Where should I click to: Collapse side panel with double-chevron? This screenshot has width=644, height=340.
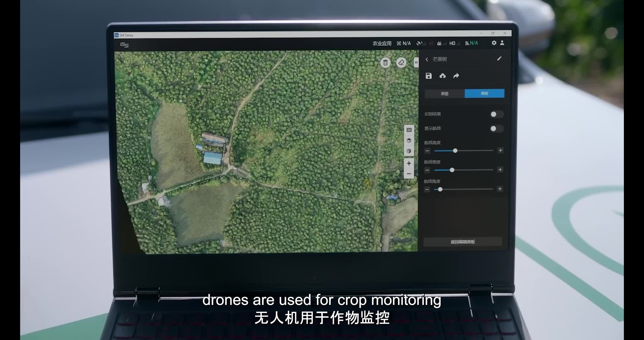(416, 63)
